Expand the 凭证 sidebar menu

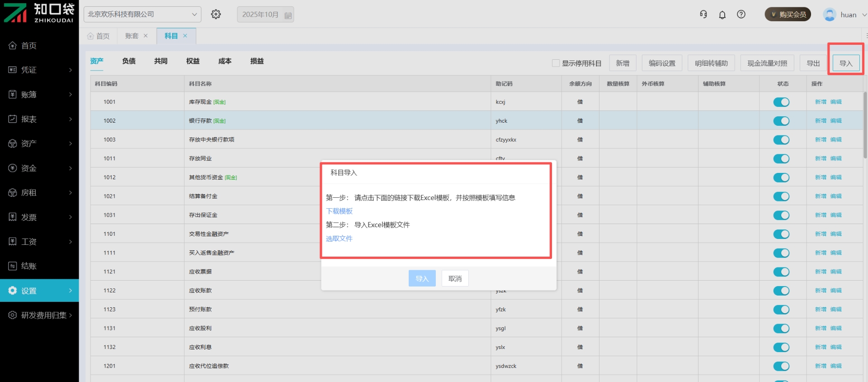coord(40,70)
